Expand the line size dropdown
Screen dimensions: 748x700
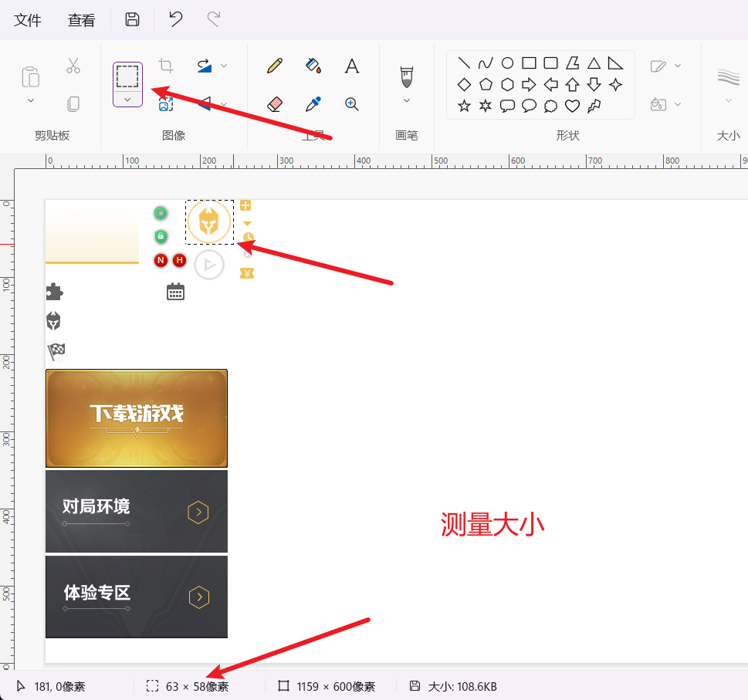click(729, 100)
